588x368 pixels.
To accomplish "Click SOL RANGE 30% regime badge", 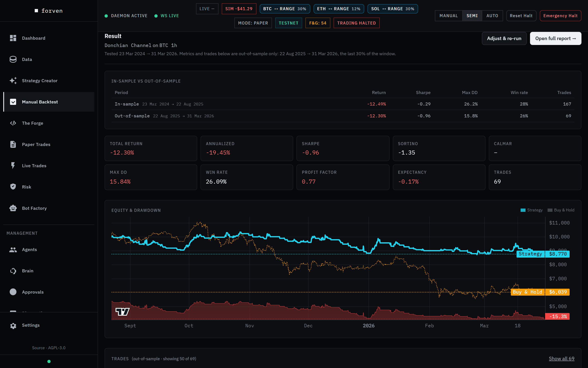I will 393,9.
